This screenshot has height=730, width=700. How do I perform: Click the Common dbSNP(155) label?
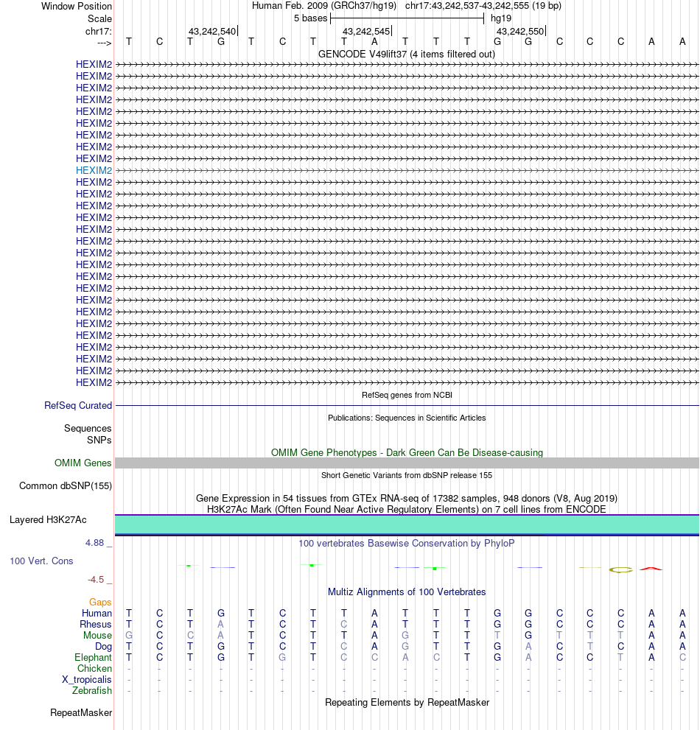click(66, 485)
